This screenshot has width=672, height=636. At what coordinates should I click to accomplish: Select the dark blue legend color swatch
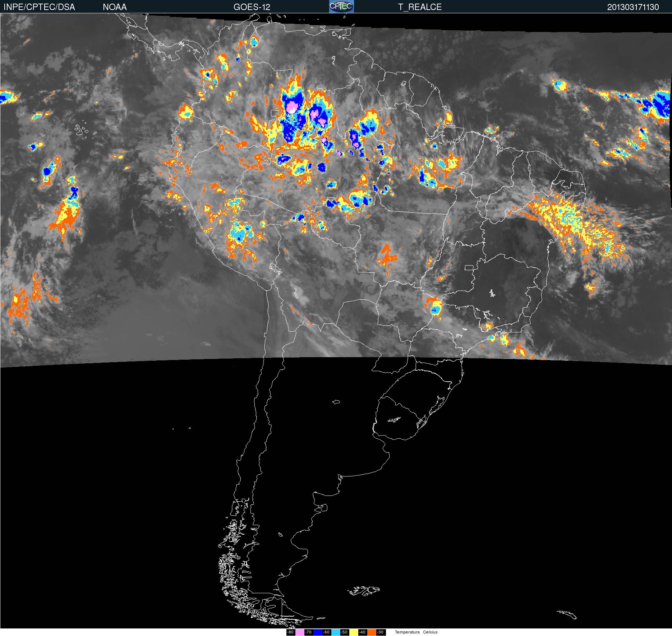pyautogui.click(x=318, y=632)
